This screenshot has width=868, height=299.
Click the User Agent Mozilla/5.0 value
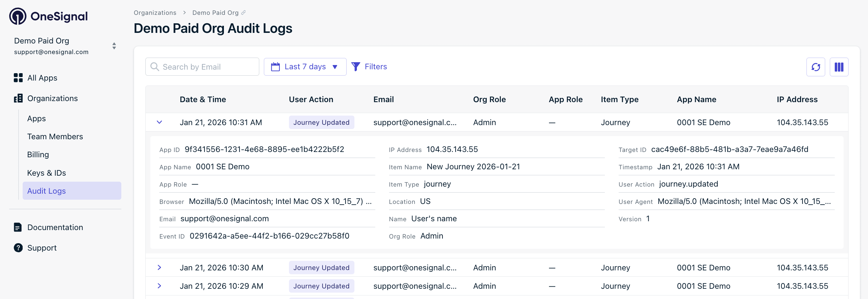click(x=744, y=201)
